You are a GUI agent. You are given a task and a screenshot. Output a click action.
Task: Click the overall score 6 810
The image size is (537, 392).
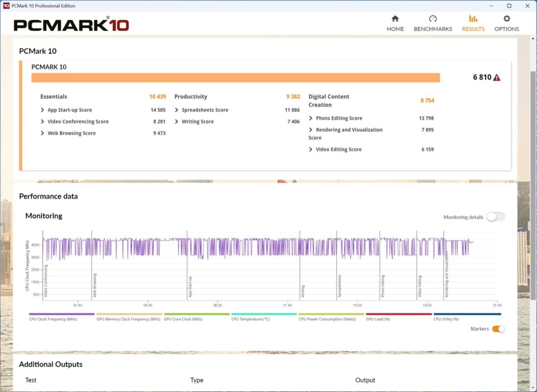(482, 78)
